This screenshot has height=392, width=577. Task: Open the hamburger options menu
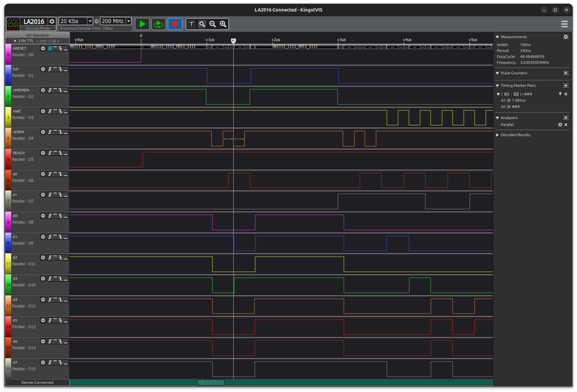564,24
